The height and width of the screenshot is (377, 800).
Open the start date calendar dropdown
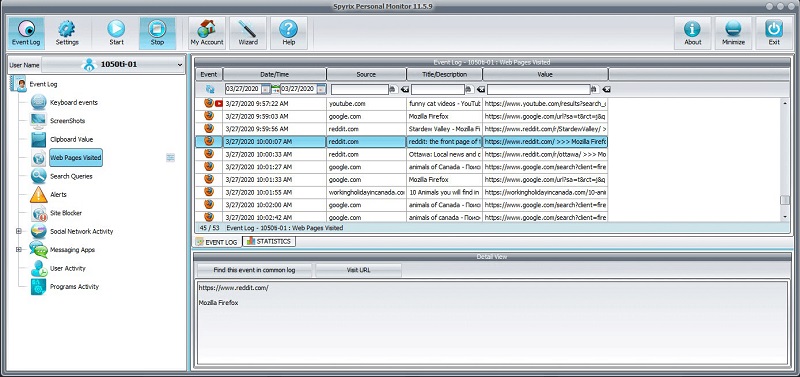[x=265, y=89]
